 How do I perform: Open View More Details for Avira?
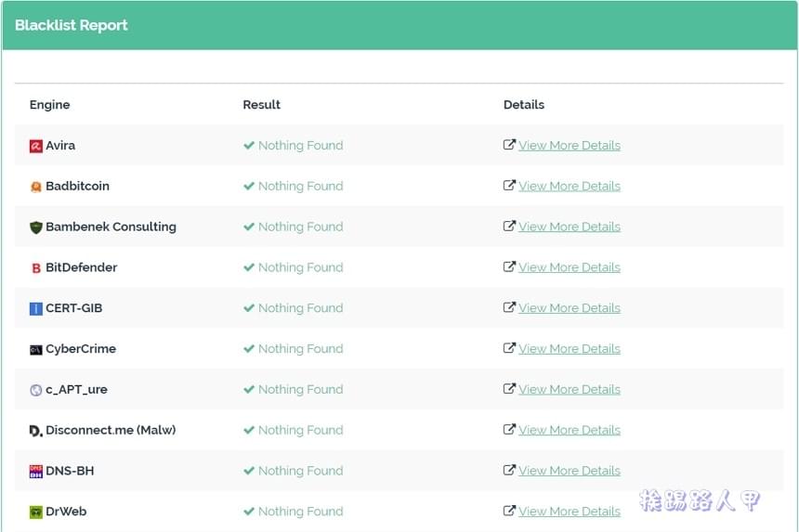[570, 146]
